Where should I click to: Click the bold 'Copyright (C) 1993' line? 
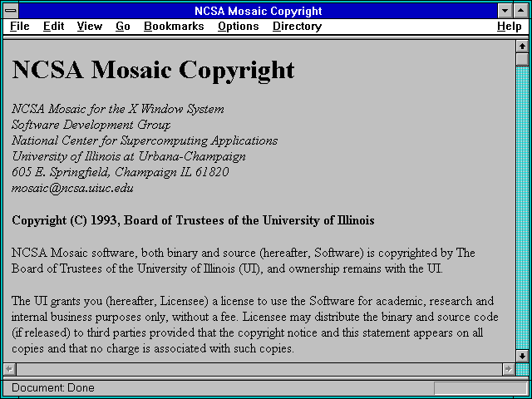tap(193, 220)
